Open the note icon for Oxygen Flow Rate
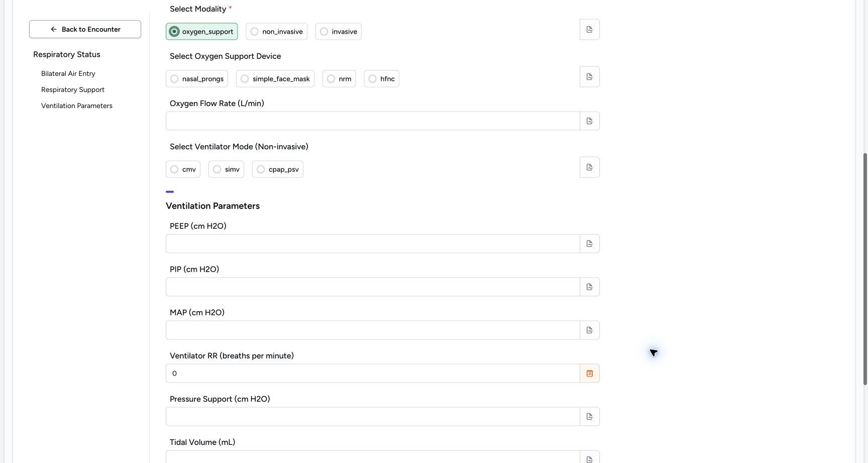868x463 pixels. [590, 121]
